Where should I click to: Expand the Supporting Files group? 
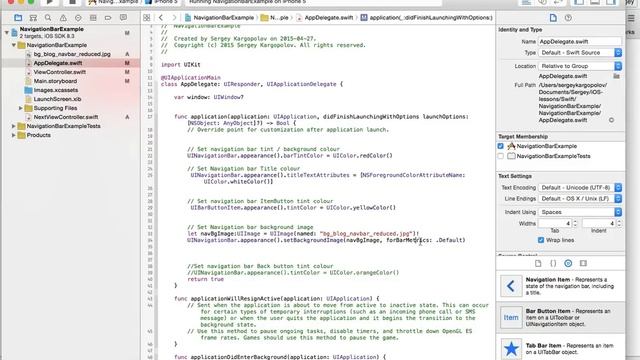pos(21,108)
